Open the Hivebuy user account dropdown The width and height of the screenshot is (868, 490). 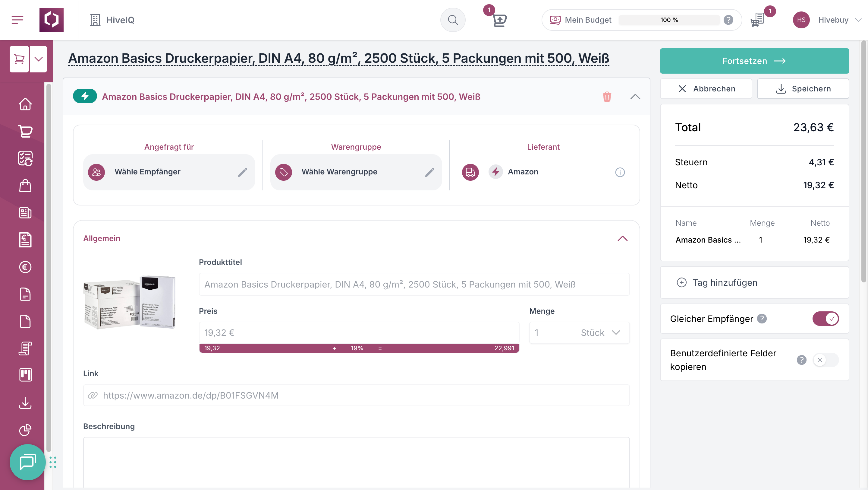(833, 20)
